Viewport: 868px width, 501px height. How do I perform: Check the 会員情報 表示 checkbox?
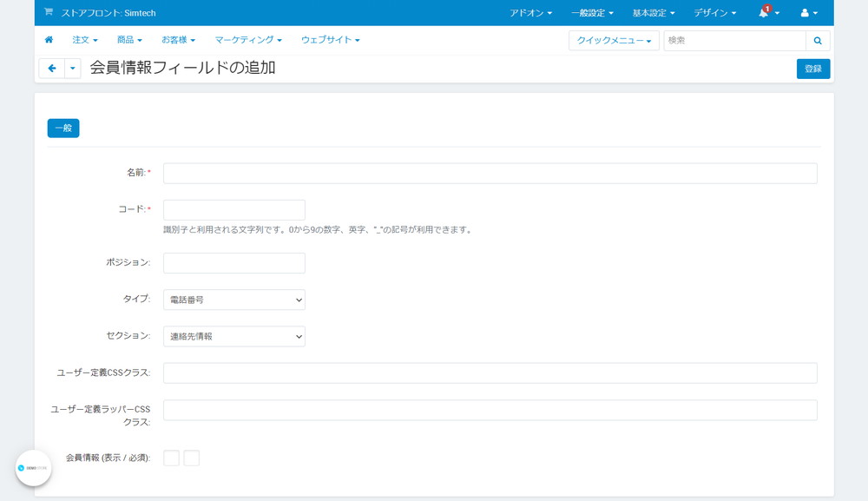click(171, 458)
